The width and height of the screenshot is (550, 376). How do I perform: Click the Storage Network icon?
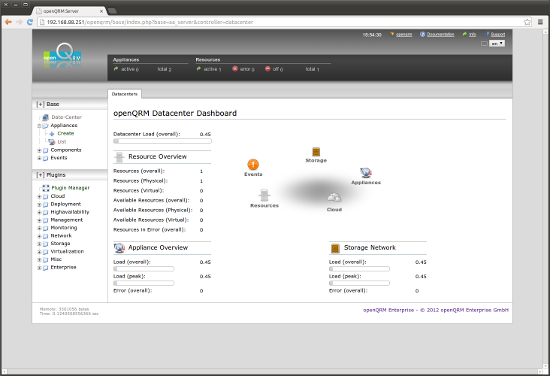[x=335, y=248]
